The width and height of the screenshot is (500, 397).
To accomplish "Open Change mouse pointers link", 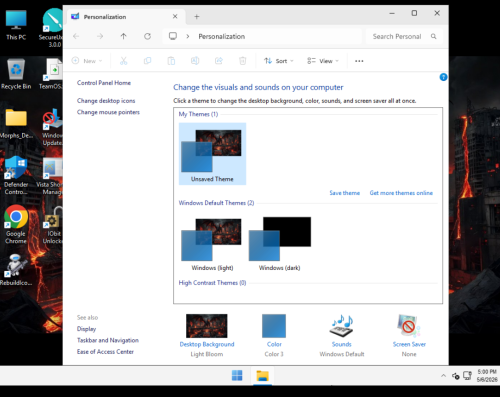I will 108,112.
